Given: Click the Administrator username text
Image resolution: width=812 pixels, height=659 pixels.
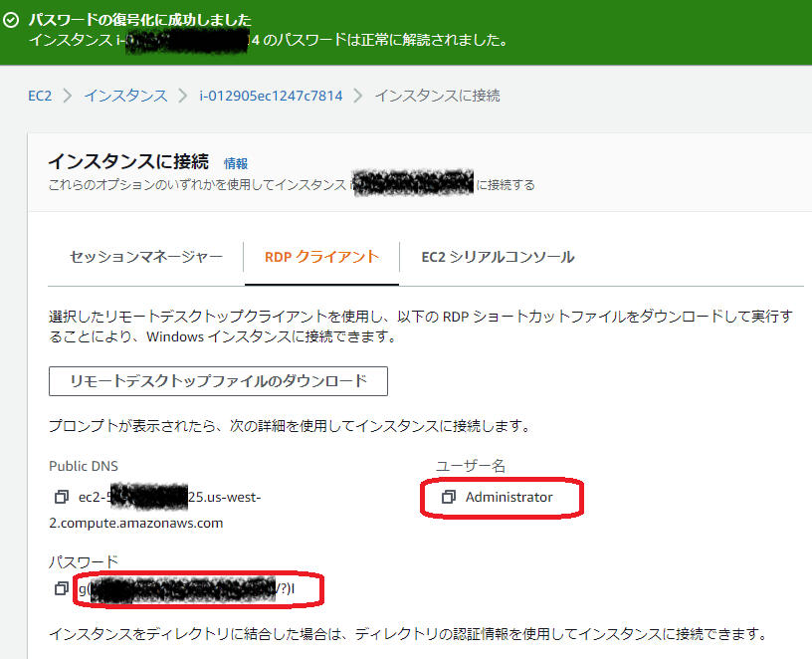Looking at the screenshot, I should (x=508, y=497).
